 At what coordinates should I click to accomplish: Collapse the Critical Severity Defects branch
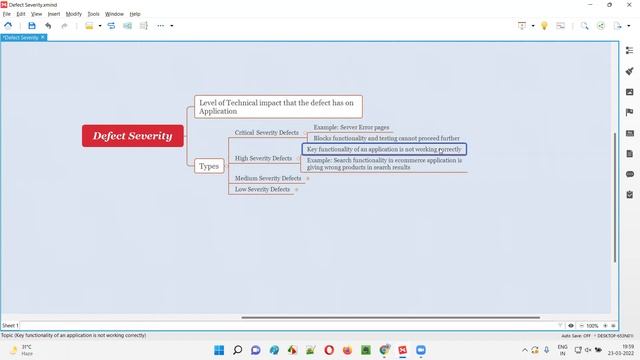(x=305, y=133)
